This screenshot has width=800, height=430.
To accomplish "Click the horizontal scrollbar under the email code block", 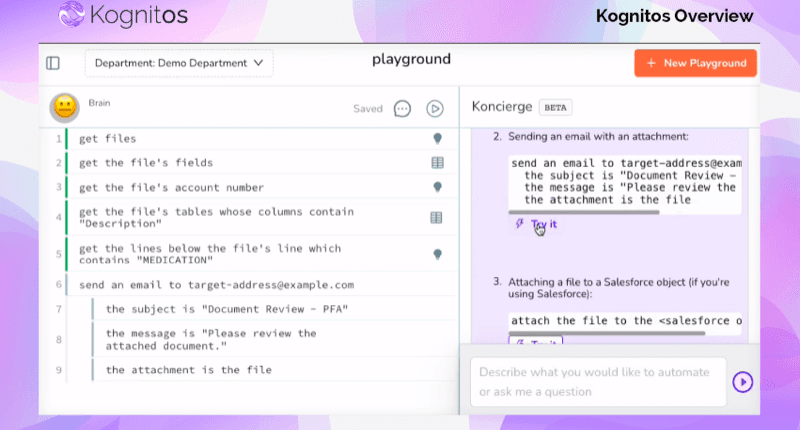I will click(x=584, y=212).
